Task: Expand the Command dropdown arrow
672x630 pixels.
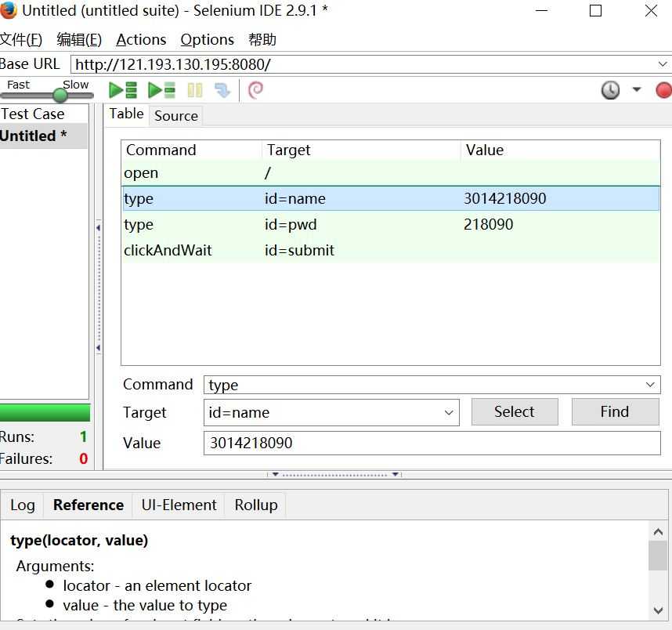Action: coord(650,385)
